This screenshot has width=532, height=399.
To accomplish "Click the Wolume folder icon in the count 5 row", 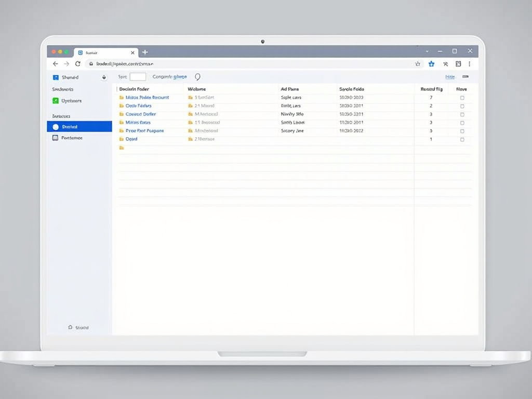I will [x=190, y=130].
